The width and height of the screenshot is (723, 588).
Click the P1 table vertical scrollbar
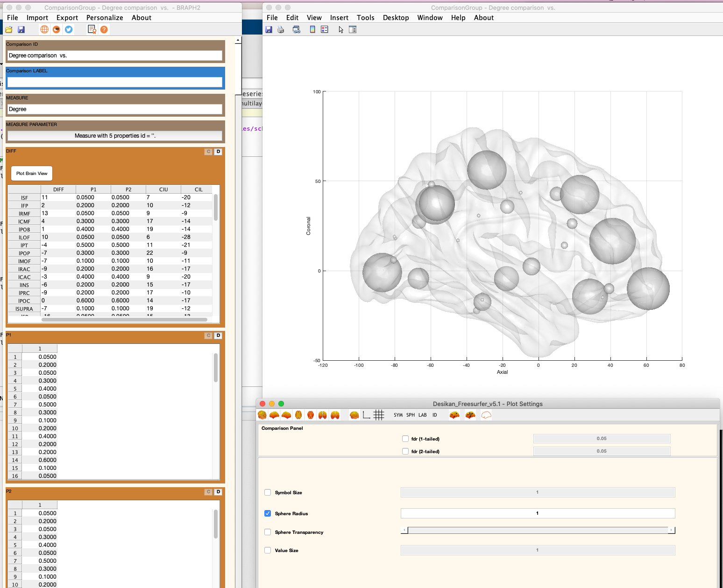click(216, 368)
